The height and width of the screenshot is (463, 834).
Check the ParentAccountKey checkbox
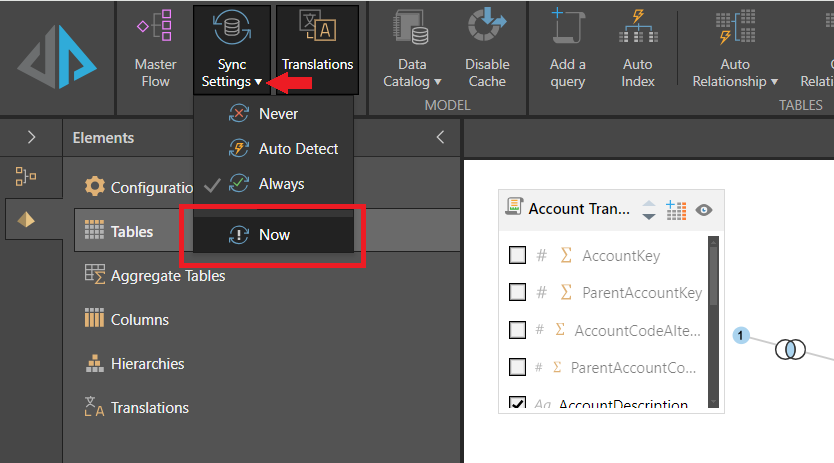[517, 292]
